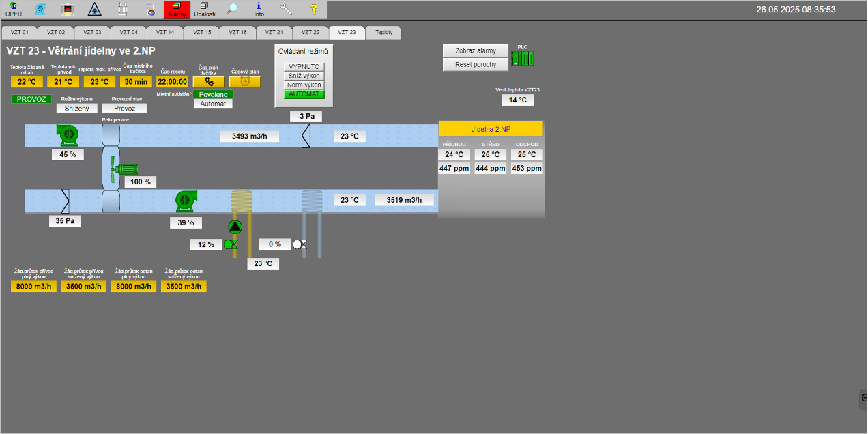Open the OPER operator login icon
The width and height of the screenshot is (868, 434).
(x=14, y=9)
